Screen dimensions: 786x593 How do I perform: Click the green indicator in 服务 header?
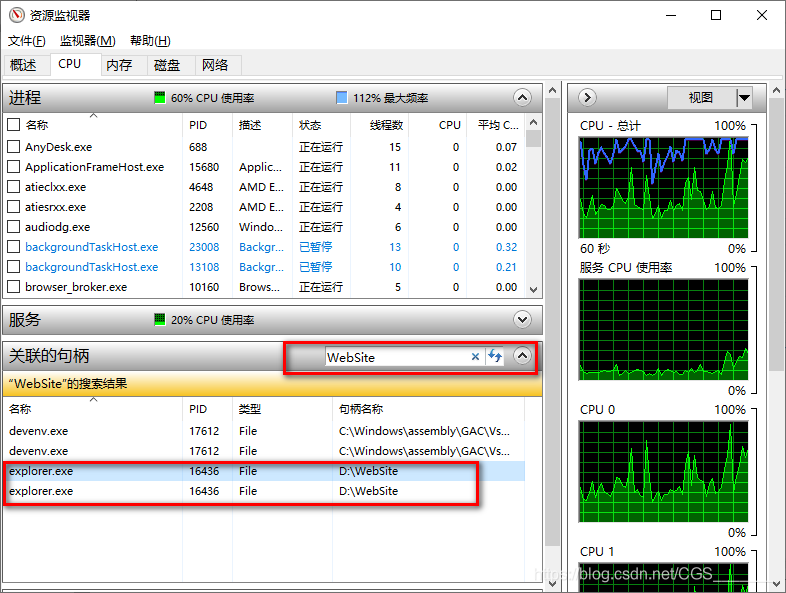159,319
